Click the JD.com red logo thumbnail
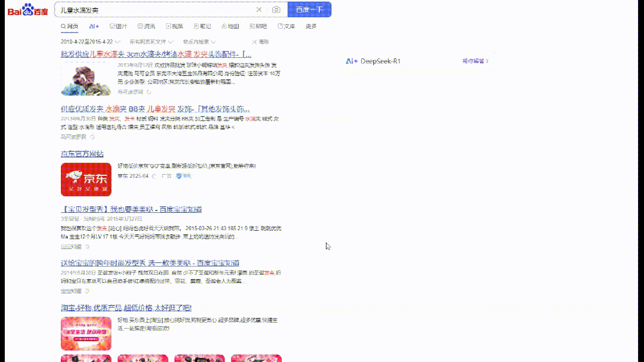This screenshot has height=362, width=644. point(86,179)
